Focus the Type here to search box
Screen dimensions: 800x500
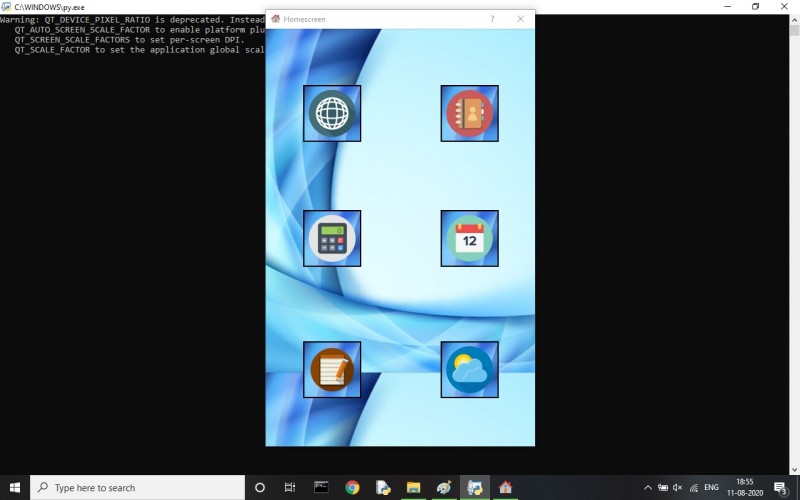137,488
